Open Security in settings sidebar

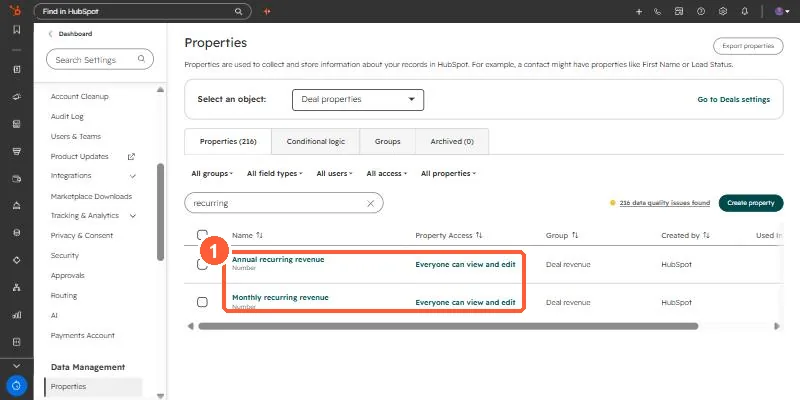[65, 256]
